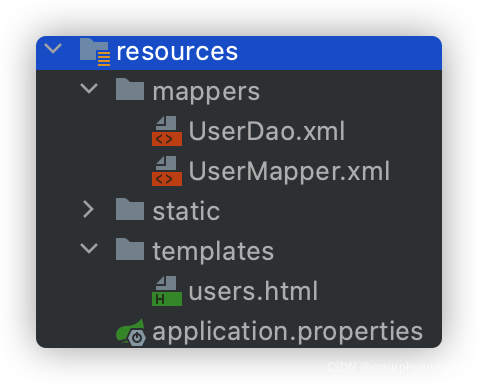Click the mappers folder icon

[x=130, y=89]
